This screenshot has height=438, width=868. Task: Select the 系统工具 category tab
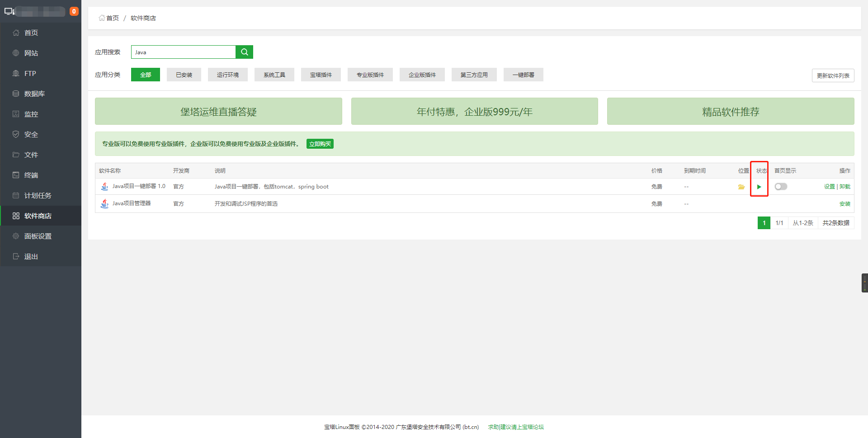(x=274, y=75)
